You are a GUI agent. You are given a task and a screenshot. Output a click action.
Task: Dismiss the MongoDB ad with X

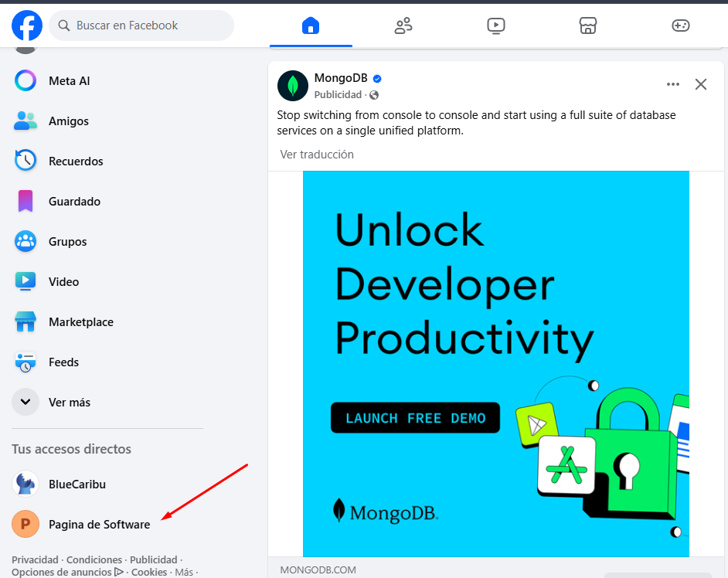(701, 84)
